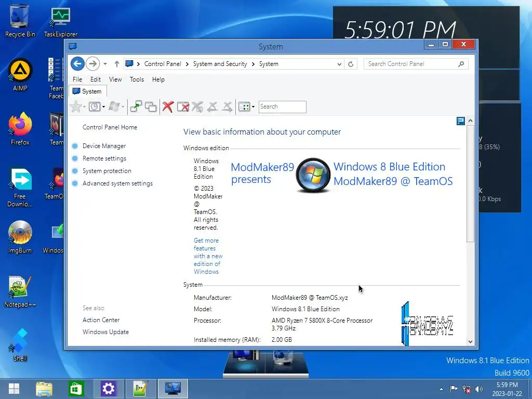532x399 pixels.
Task: Open the ImgBurn desktop icon
Action: pyautogui.click(x=20, y=237)
